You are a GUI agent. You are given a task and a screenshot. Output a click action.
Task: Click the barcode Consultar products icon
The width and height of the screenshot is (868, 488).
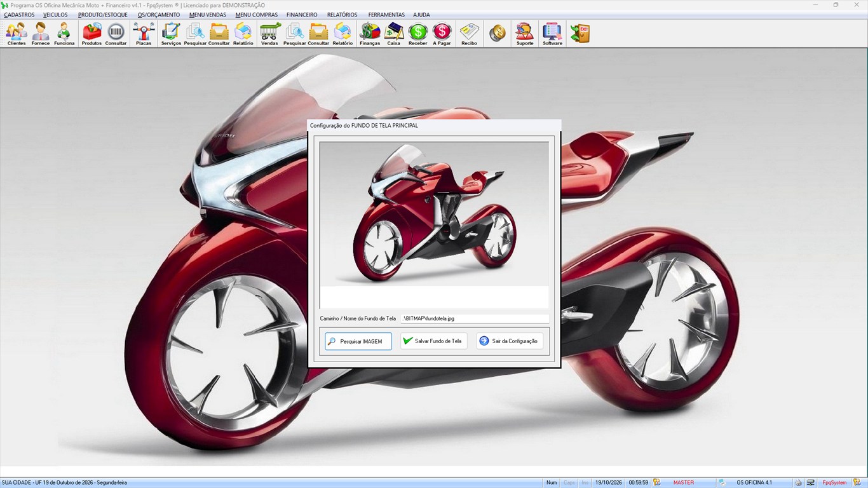pos(116,34)
